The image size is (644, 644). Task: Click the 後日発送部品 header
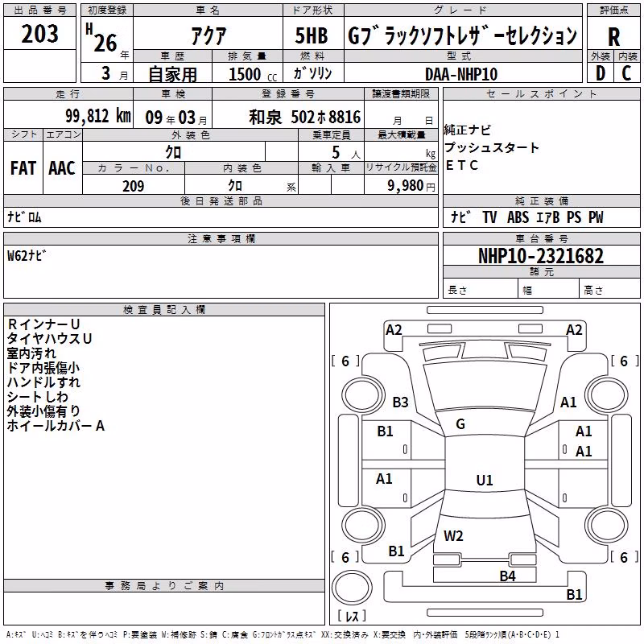tap(221, 200)
